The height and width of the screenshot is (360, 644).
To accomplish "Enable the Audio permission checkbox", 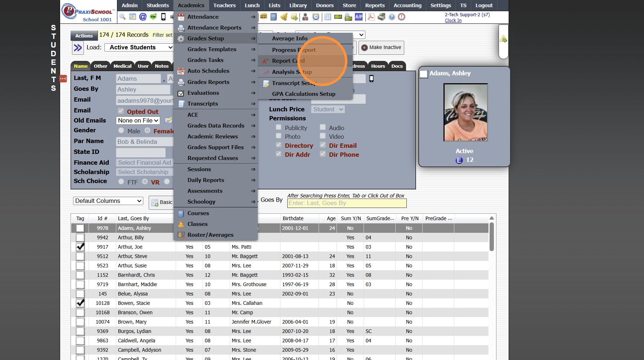I will pyautogui.click(x=323, y=127).
